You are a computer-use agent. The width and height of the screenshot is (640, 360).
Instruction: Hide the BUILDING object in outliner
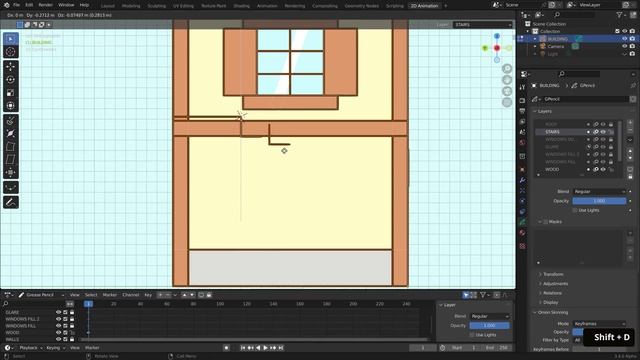point(624,39)
